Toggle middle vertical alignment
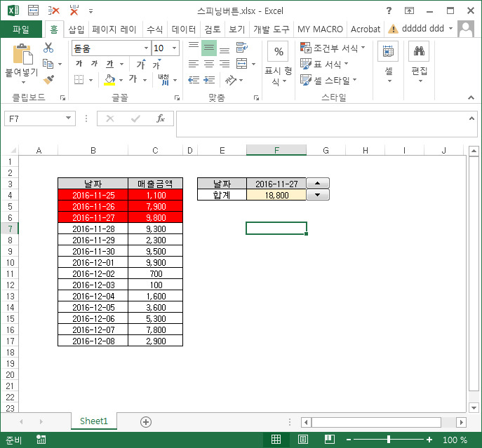482x448 pixels. click(x=209, y=48)
